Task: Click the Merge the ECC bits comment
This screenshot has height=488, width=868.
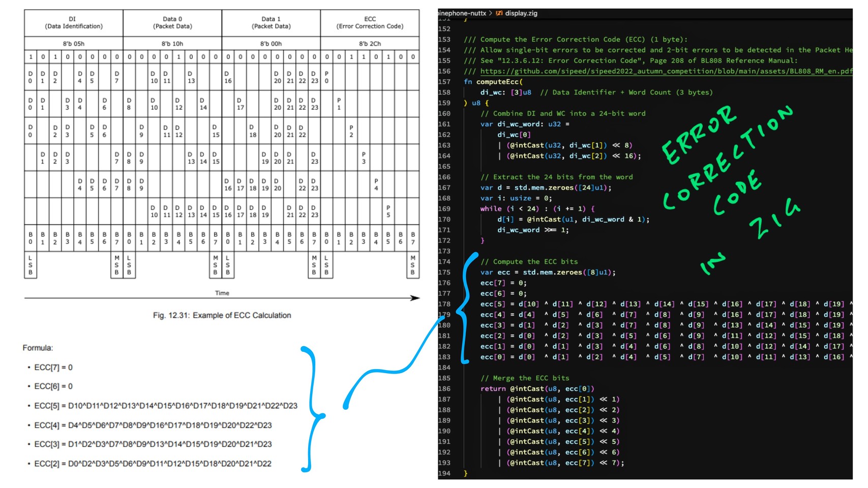Action: click(525, 378)
